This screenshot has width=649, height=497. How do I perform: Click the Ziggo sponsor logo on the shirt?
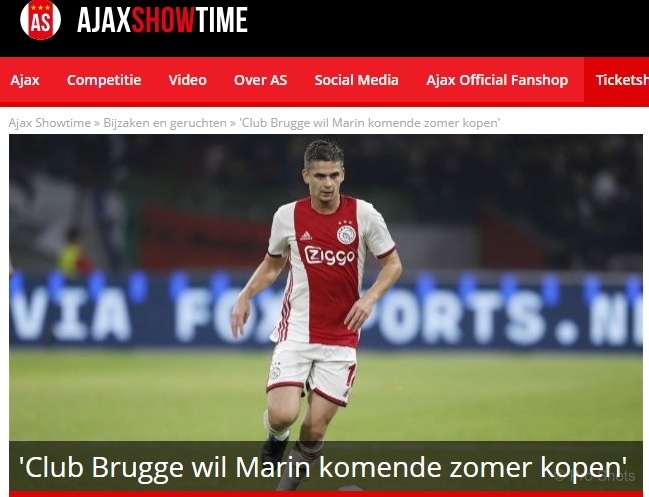329,256
